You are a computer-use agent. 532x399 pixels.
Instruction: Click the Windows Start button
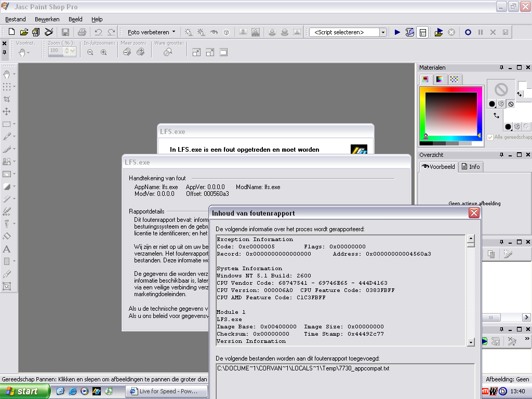click(25, 391)
